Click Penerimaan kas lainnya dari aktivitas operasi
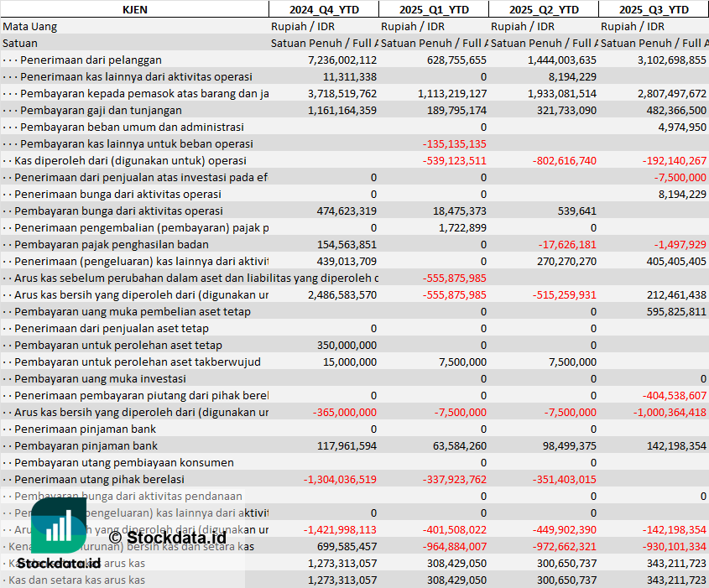Viewport: 709px width, 588px height. point(136,77)
